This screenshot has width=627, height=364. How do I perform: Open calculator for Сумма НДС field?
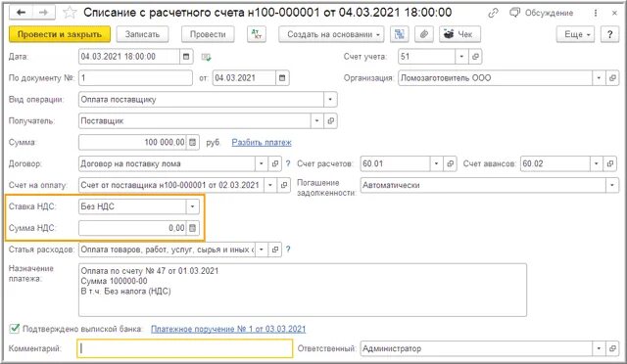(192, 228)
